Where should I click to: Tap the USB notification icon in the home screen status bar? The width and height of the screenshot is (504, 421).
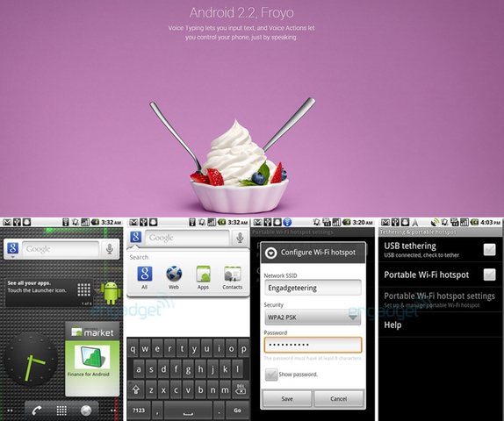point(17,222)
